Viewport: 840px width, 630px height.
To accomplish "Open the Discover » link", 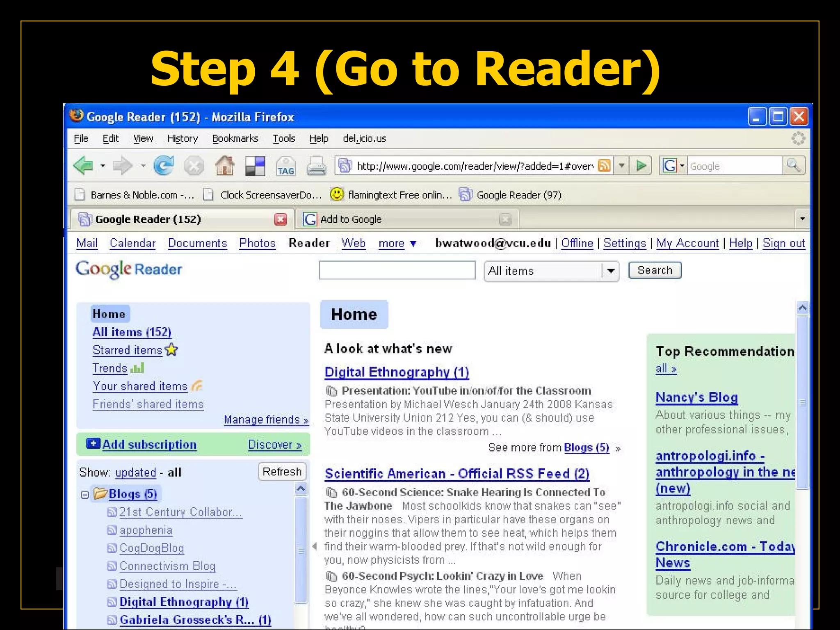I will [275, 445].
